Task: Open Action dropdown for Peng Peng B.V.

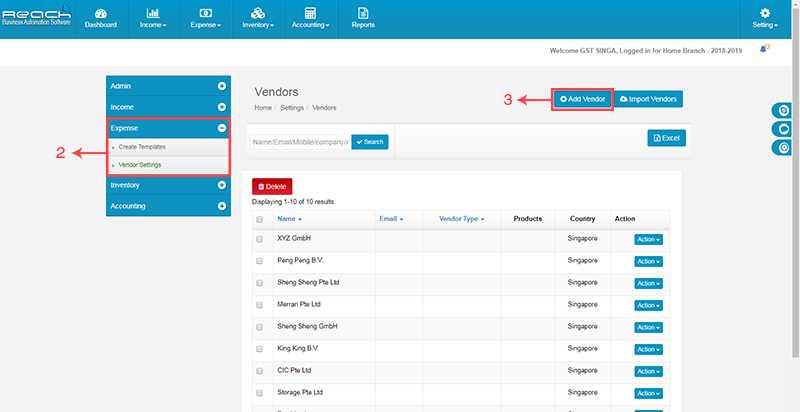Action: click(x=648, y=262)
